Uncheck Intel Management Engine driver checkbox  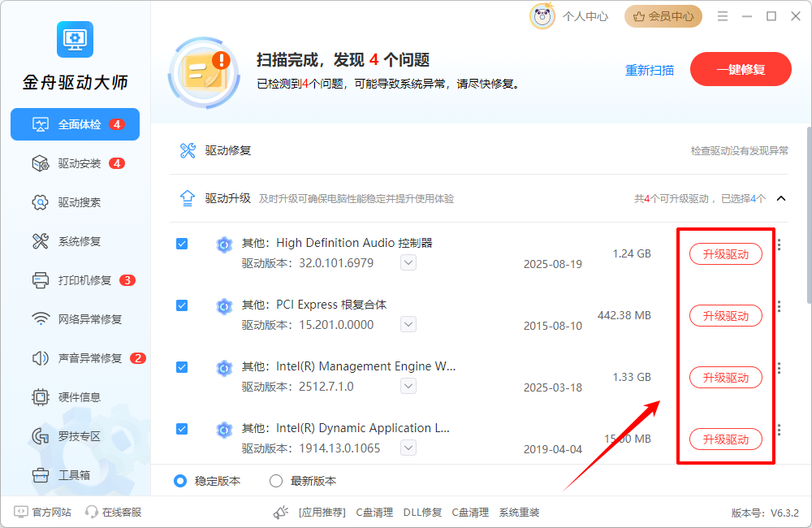pos(182,367)
